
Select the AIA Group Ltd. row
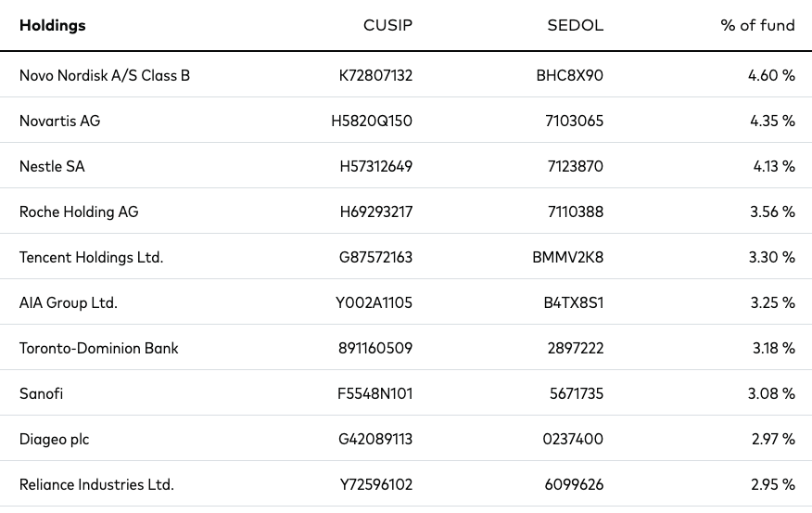pos(406,302)
